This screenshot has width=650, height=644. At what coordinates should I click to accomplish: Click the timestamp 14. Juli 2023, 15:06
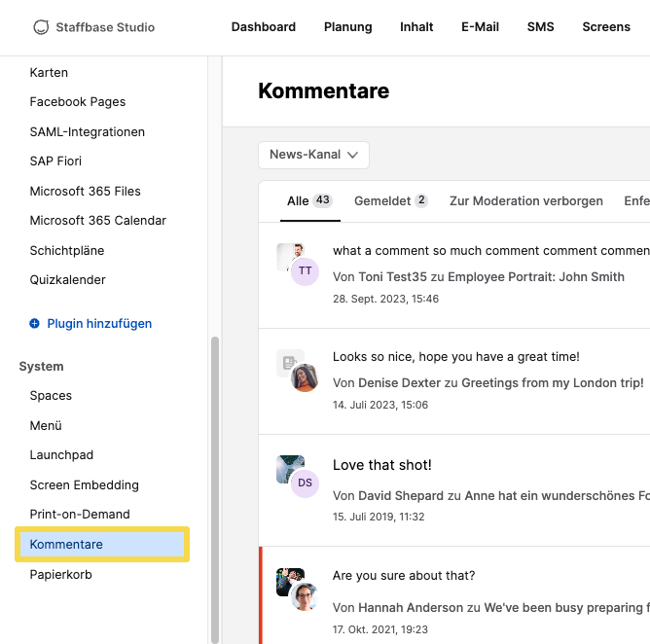pos(380,405)
